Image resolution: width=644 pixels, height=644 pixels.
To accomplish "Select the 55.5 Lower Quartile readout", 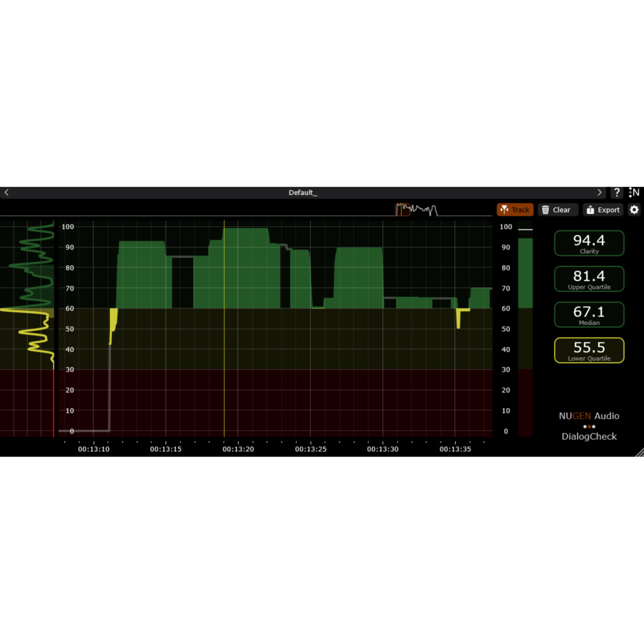I will (589, 350).
